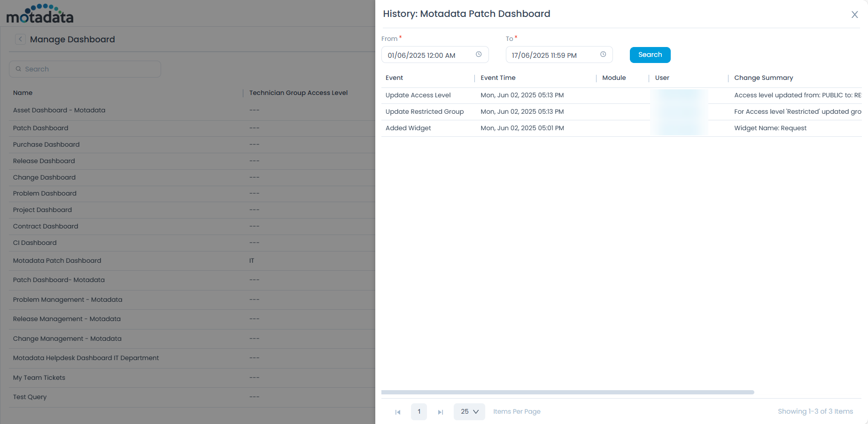
Task: Click the dashboard Search box
Action: pos(85,69)
